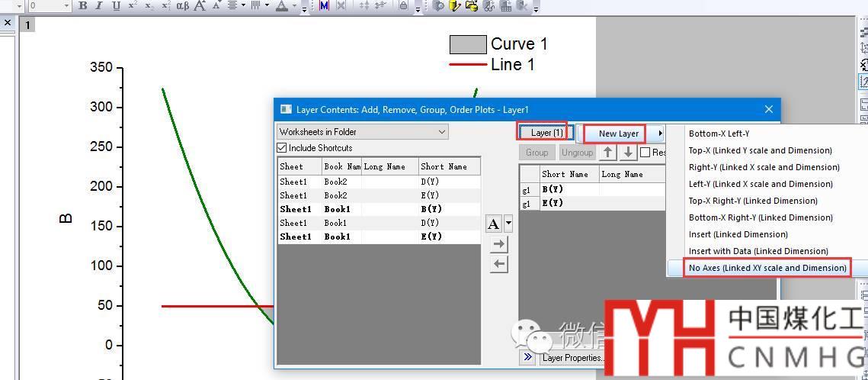Choose Bottom-X Left-Y menu entry

click(x=719, y=134)
